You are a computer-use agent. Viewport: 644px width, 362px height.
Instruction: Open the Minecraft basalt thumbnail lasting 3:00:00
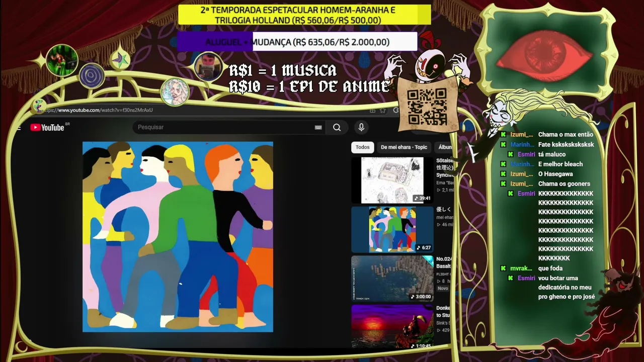point(392,278)
